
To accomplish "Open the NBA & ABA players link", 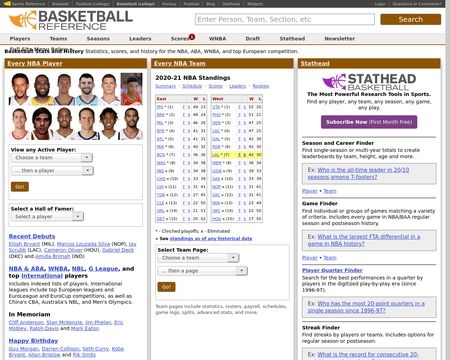I will (26, 269).
